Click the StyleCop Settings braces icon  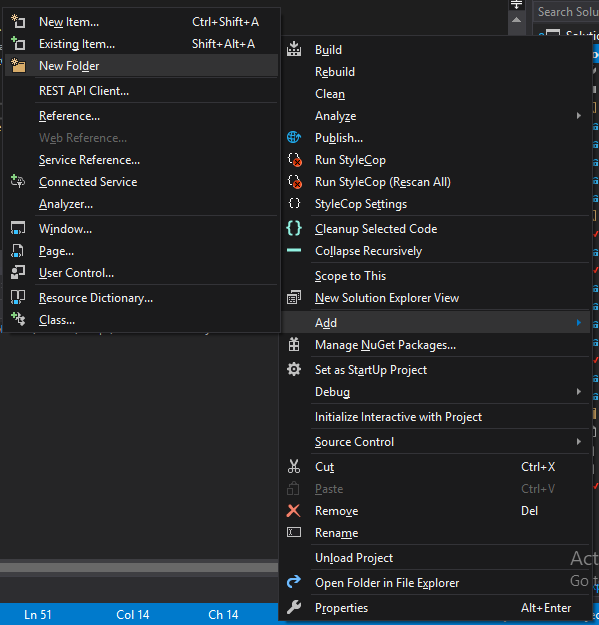(294, 204)
